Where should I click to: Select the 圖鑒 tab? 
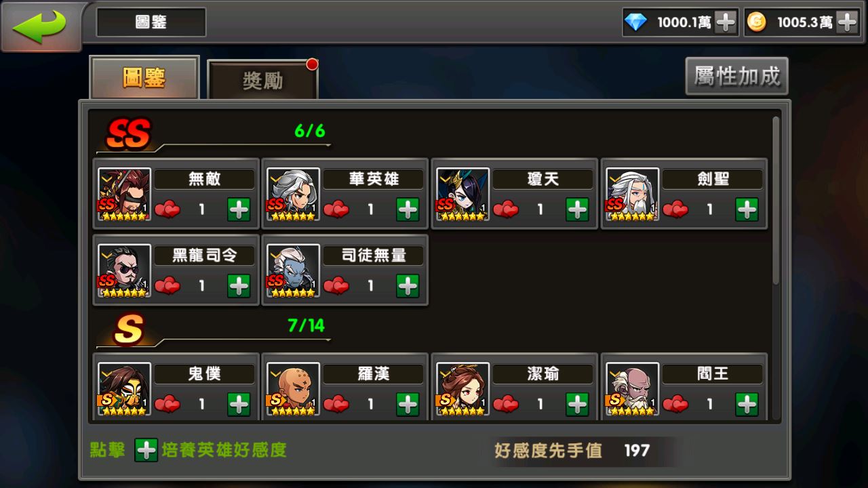(144, 78)
